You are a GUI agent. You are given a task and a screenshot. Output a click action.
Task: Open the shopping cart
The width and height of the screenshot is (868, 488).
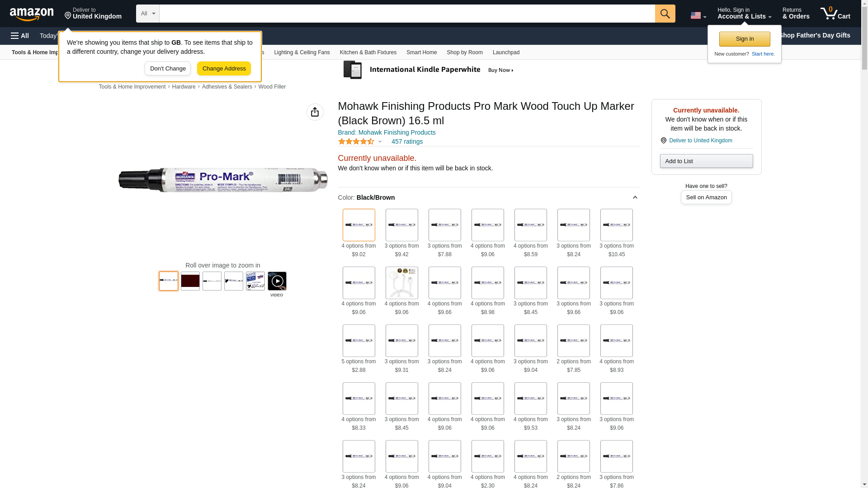[x=835, y=14]
